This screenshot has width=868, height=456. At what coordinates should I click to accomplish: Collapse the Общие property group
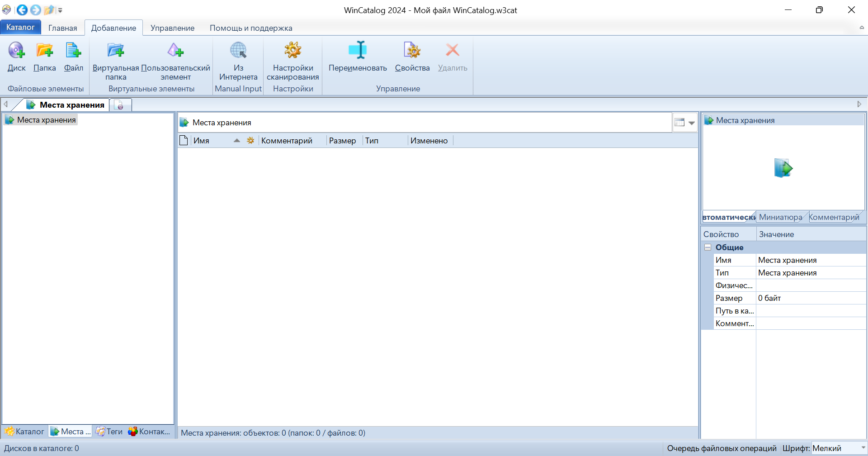click(x=708, y=247)
